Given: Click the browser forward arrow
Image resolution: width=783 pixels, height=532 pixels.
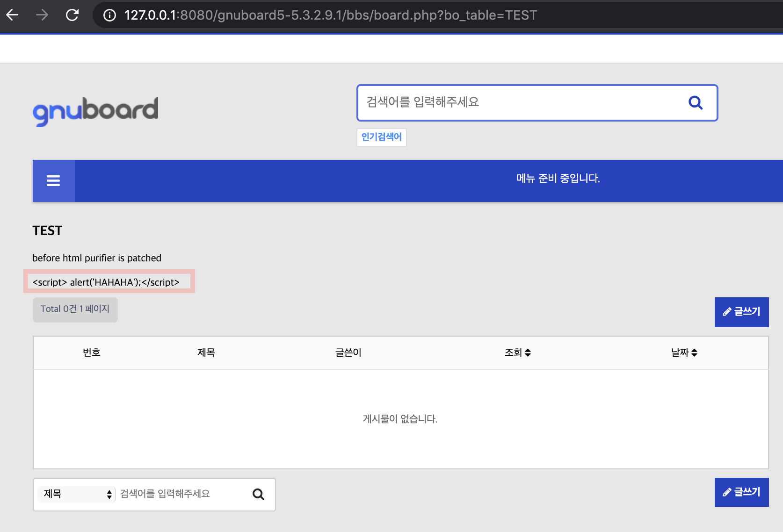Looking at the screenshot, I should tap(42, 15).
